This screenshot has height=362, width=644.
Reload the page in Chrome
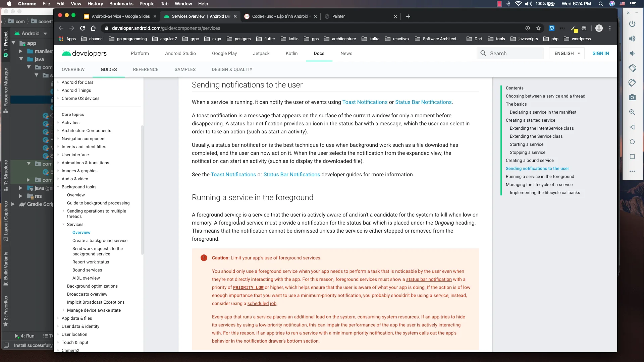(x=83, y=28)
